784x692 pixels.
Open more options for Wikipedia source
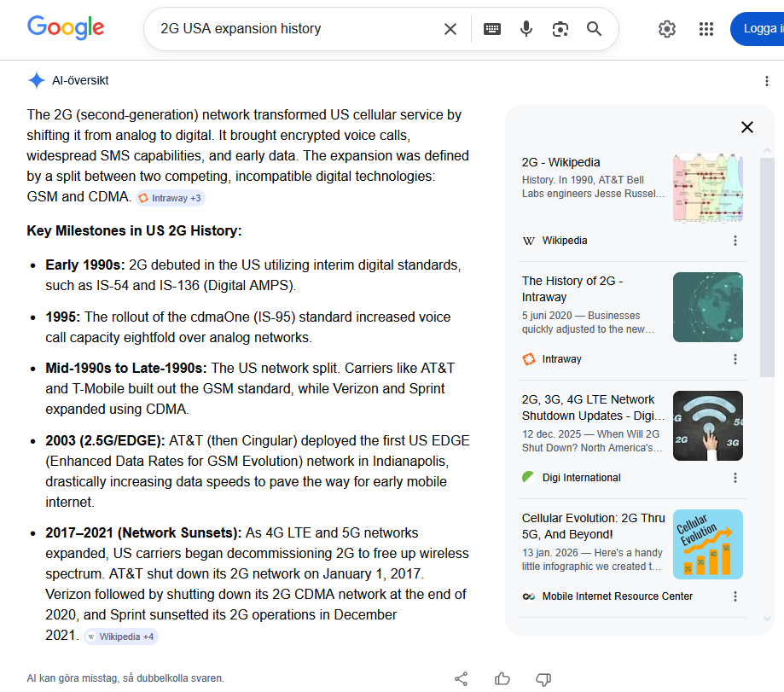click(x=735, y=241)
